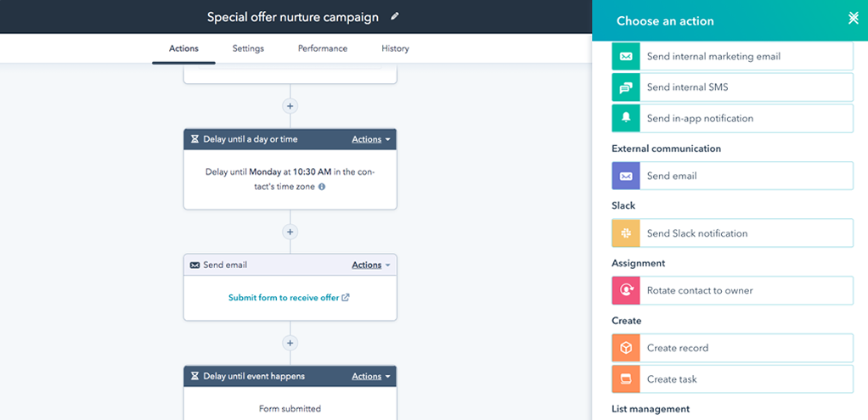The height and width of the screenshot is (420, 868).
Task: Click the Send internal SMS chat icon
Action: coord(626,87)
